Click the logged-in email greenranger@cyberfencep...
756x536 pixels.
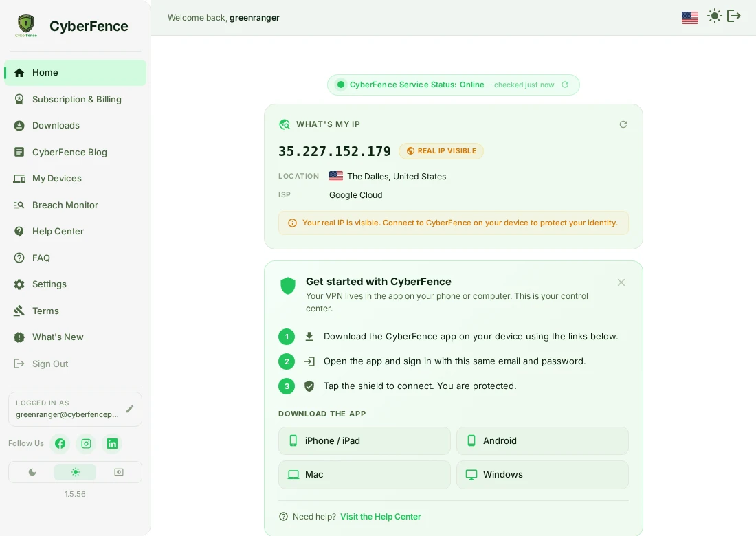coord(67,414)
